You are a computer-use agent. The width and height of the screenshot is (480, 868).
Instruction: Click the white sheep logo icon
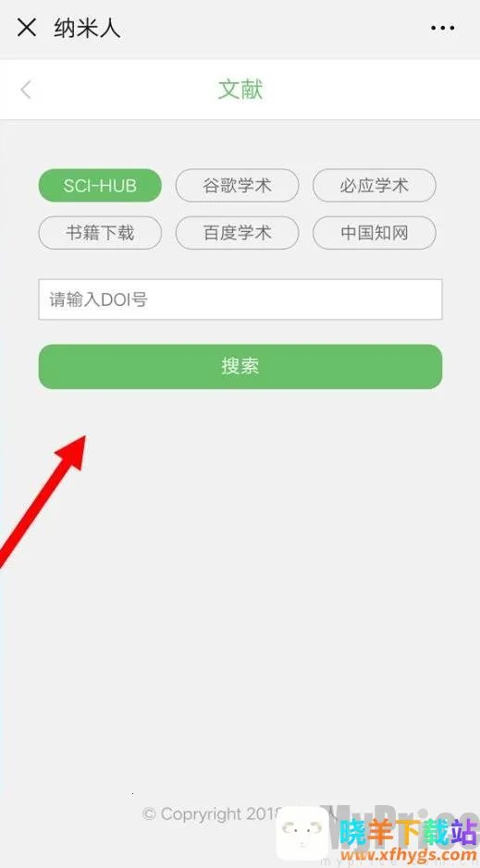pyautogui.click(x=302, y=834)
